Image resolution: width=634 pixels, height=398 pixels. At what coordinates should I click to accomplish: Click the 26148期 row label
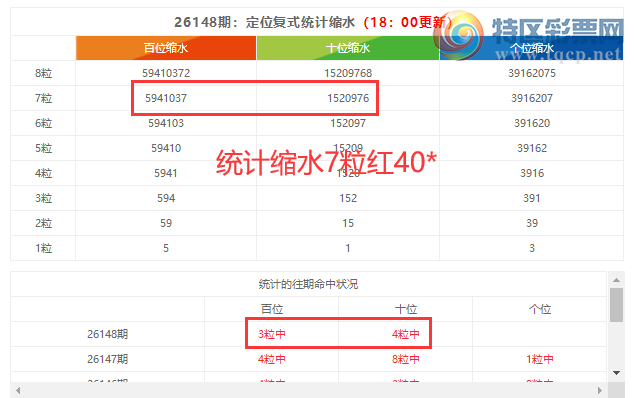point(108,334)
